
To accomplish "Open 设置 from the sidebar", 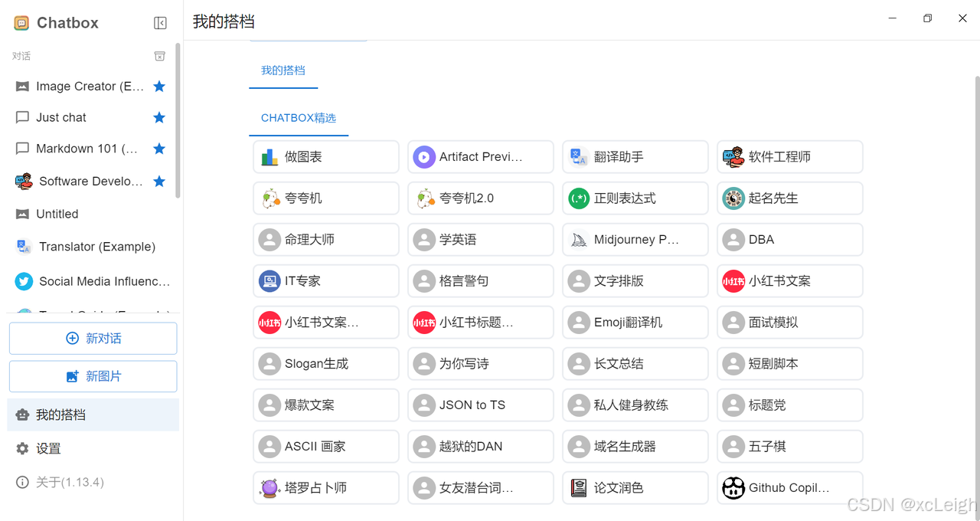I will click(x=93, y=448).
